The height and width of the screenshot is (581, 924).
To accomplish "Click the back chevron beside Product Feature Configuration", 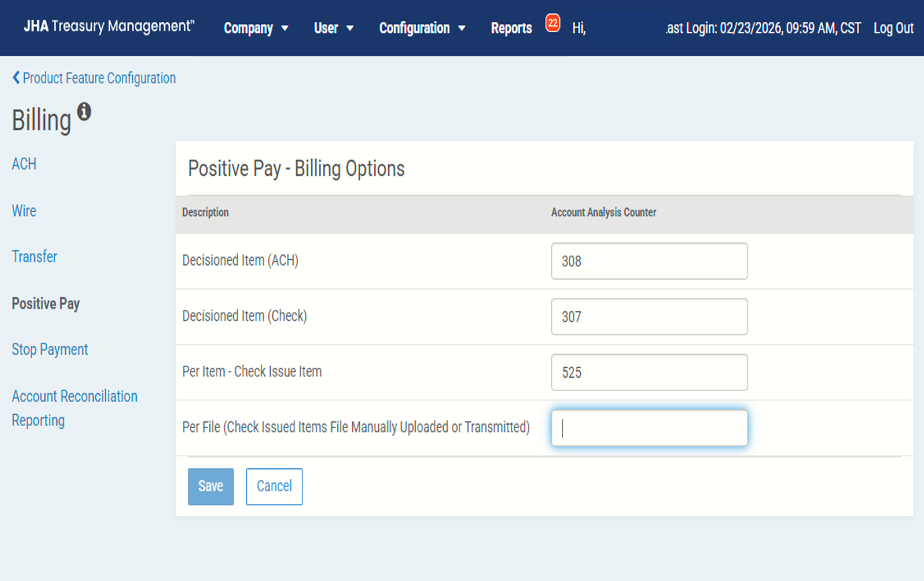I will [16, 78].
